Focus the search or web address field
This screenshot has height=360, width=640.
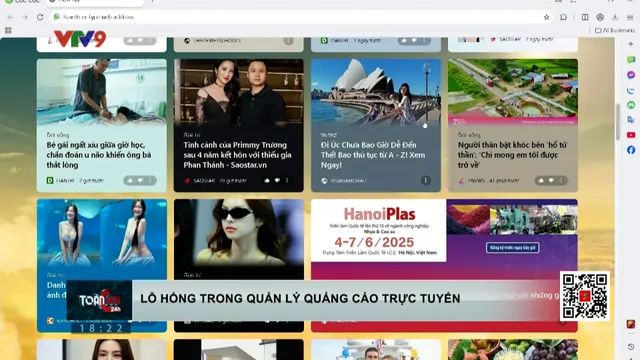click(x=300, y=17)
